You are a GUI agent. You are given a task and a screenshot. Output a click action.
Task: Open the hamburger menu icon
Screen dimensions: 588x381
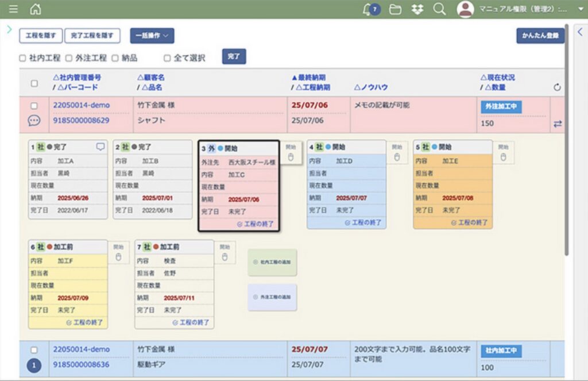(x=13, y=9)
